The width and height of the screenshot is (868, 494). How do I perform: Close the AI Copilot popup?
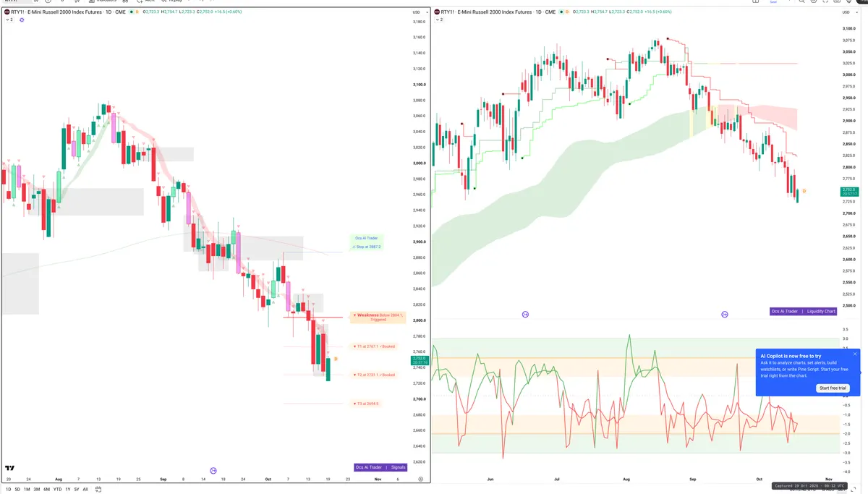(855, 354)
